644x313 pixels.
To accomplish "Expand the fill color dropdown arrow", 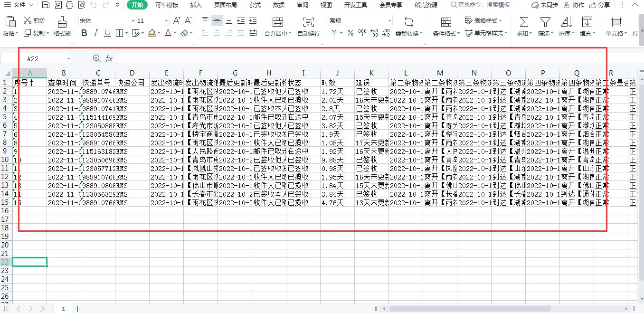I will coord(159,33).
